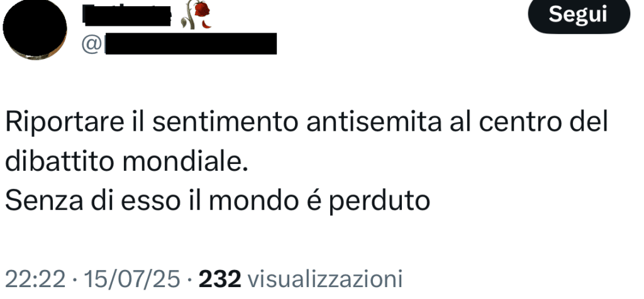Click the sentence 'Senza di esso il mondo é perduto'
Viewport: 644px width, 299px height.
pos(217,201)
